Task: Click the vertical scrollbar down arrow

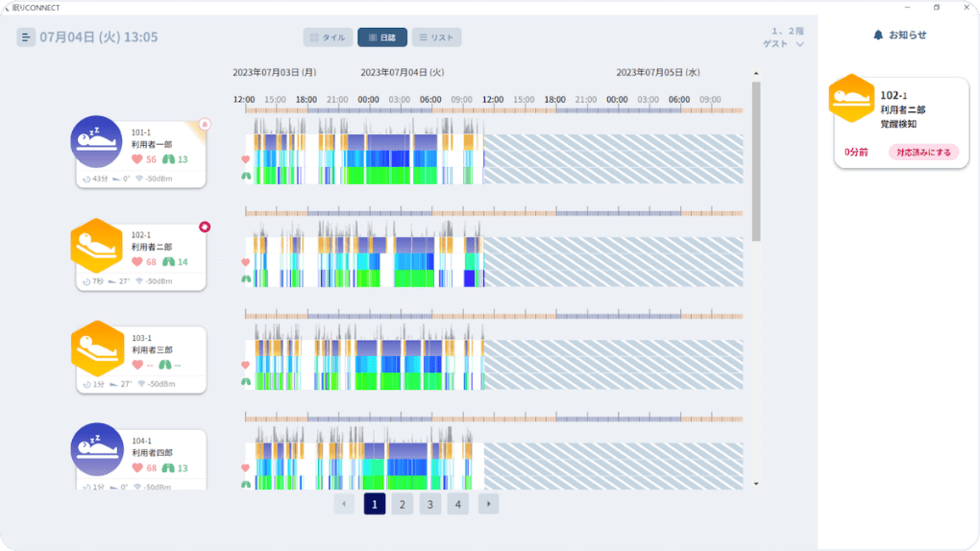Action: [x=756, y=483]
